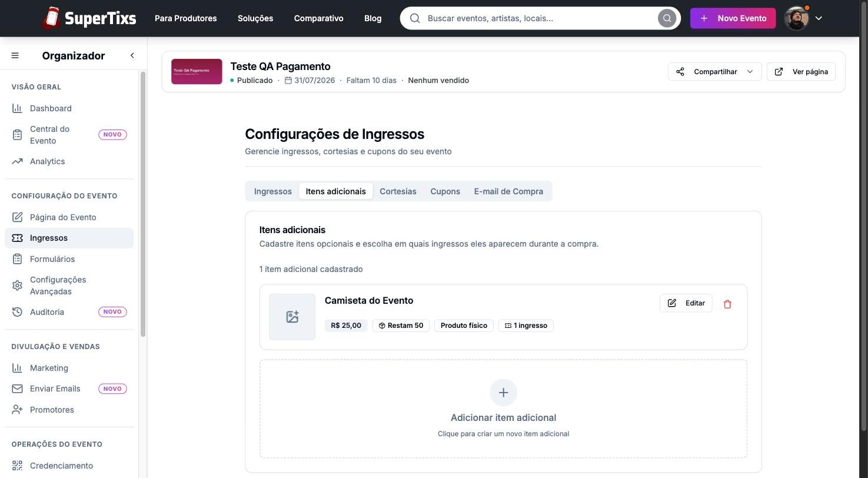Open Credenciamento in the sidebar
This screenshot has width=868, height=478.
pos(69,466)
